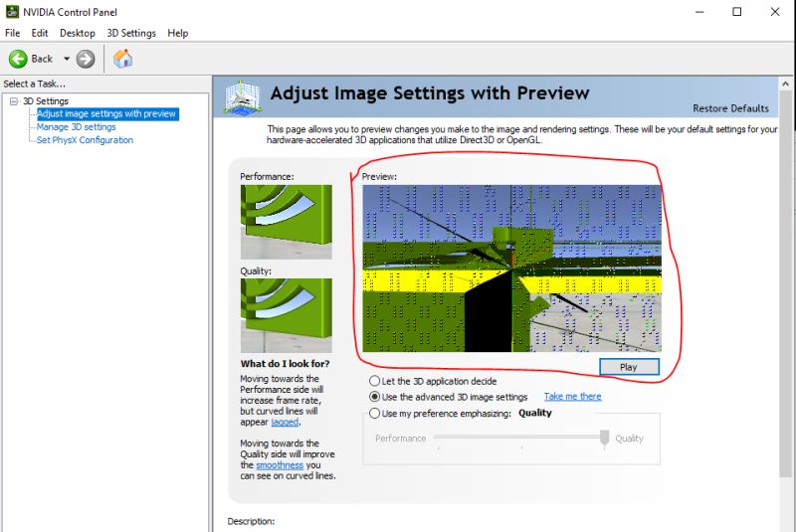Open the Edit menu
Viewport: 796px width, 532px height.
tap(40, 33)
